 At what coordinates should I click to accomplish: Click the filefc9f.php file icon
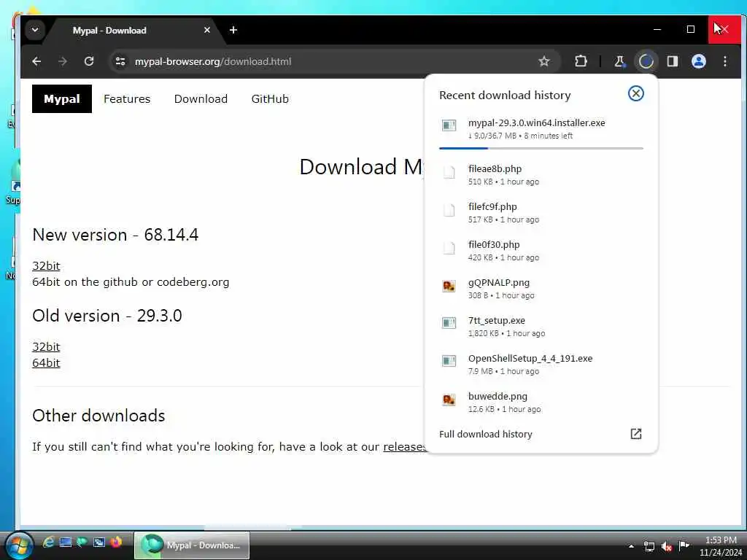[x=449, y=209]
